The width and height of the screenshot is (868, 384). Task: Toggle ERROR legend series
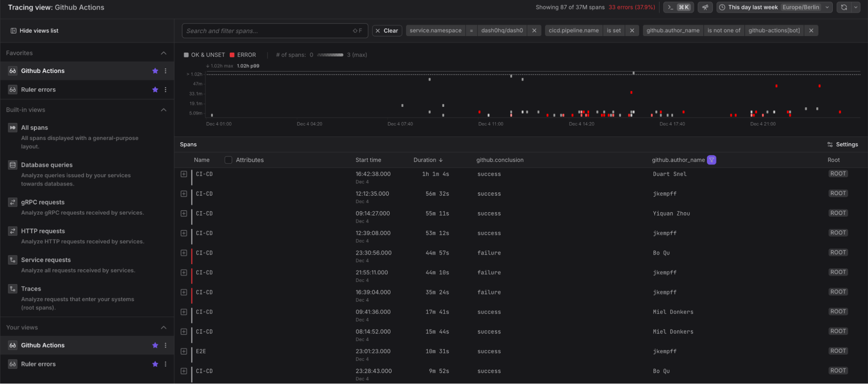(243, 55)
